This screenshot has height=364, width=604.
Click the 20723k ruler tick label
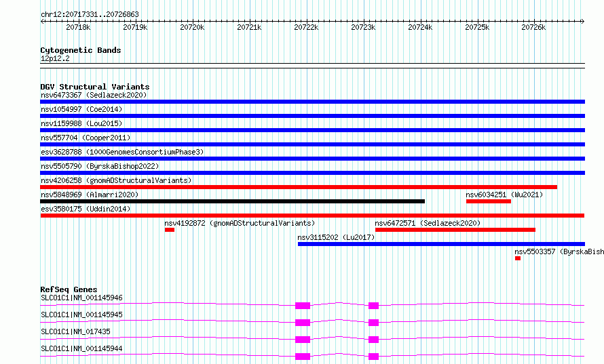click(x=363, y=28)
